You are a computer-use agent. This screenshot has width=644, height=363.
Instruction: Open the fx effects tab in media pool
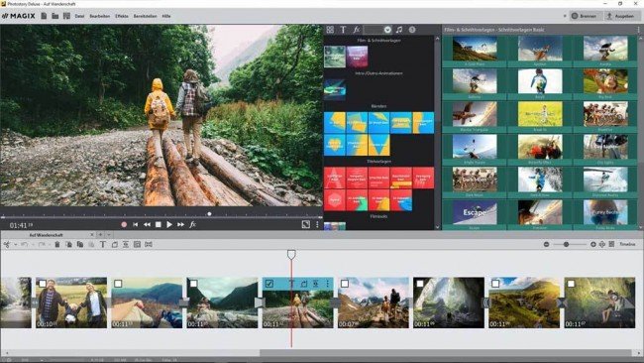pyautogui.click(x=356, y=30)
